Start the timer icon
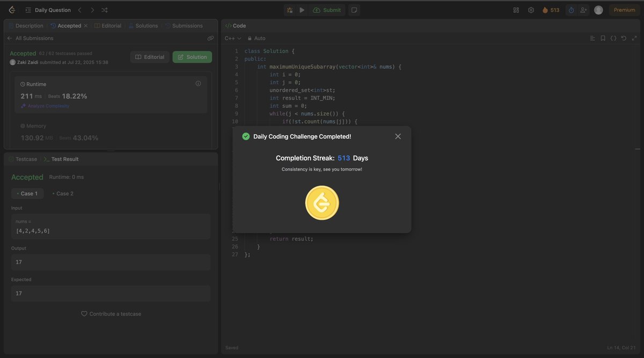The image size is (644, 358). click(571, 10)
